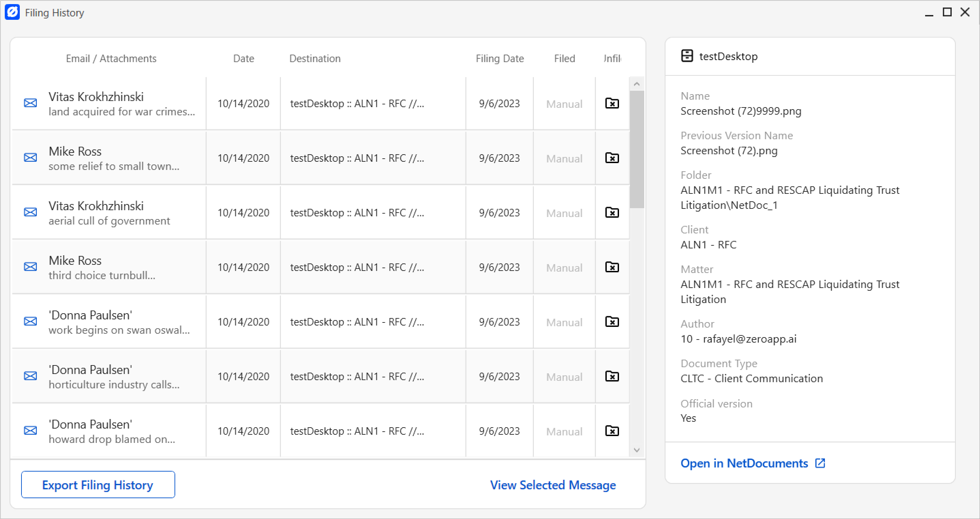
Task: Open in NetDocuments link
Action: (744, 463)
